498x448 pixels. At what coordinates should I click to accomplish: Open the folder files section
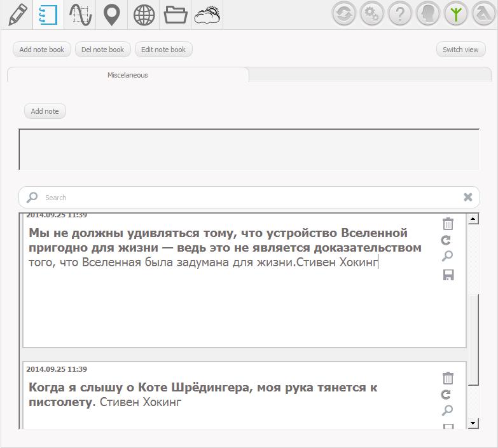click(176, 15)
